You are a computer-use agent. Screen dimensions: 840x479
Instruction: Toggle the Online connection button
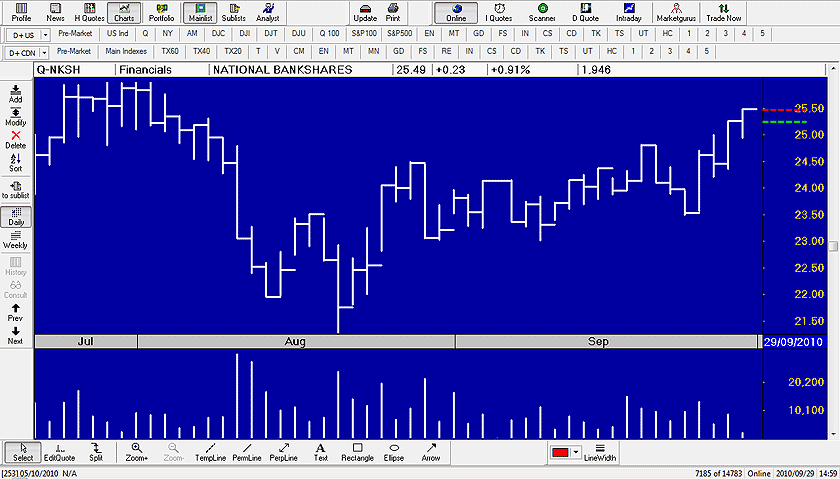[x=456, y=13]
